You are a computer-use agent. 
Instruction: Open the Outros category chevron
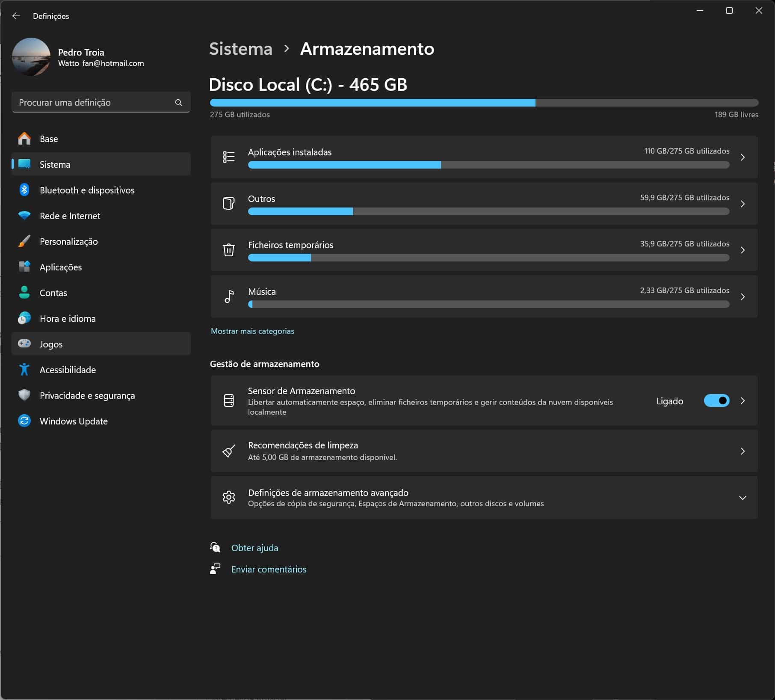742,204
